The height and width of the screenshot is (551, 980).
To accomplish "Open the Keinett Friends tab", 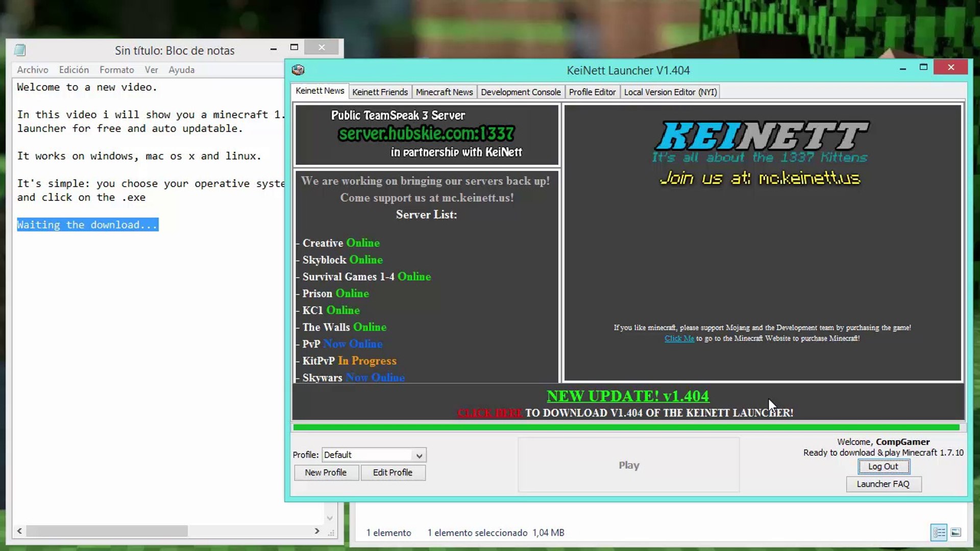I will point(380,92).
